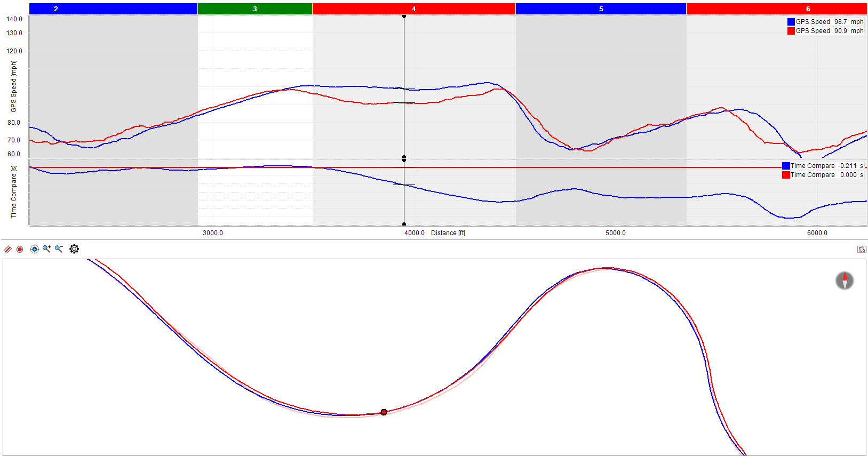Open map settings gear icon

coord(74,249)
